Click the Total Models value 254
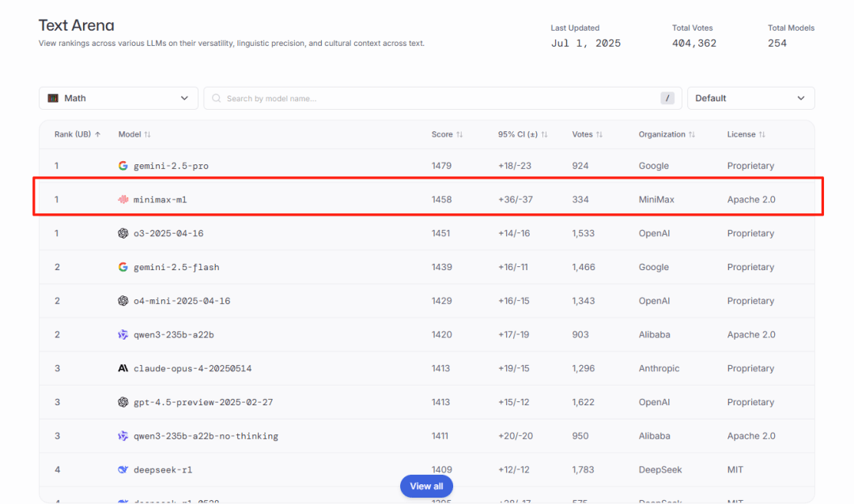Viewport: 854px width, 504px height. [x=777, y=43]
